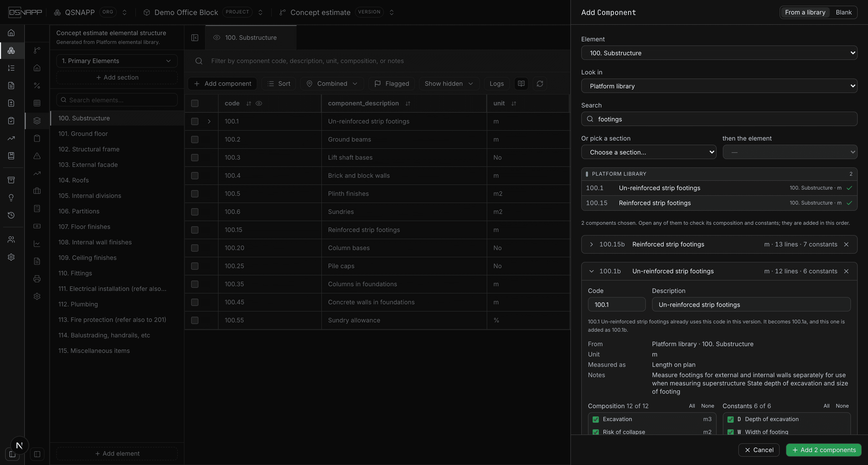Toggle the select-all checkbox in table header
This screenshot has height=465, width=868.
[195, 103]
